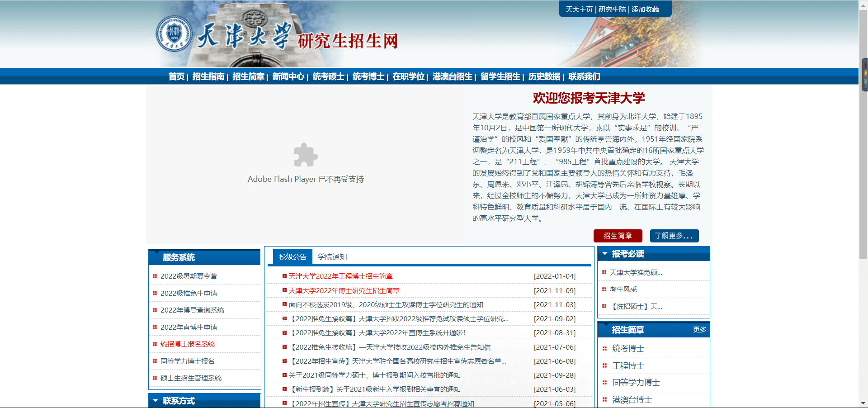Viewport: 868px width, 408px height.
Task: Open 港澳台博士 in 招生简章 panel
Action: click(632, 399)
